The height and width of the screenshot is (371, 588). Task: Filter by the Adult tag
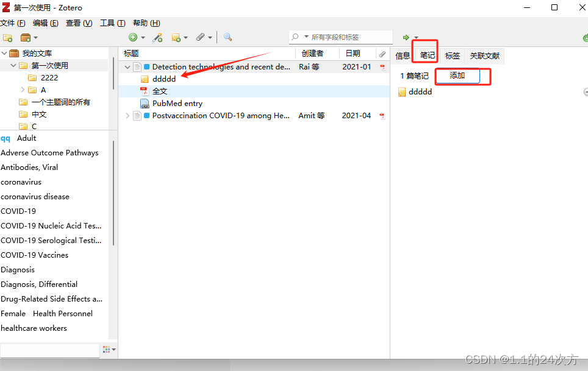tap(27, 138)
